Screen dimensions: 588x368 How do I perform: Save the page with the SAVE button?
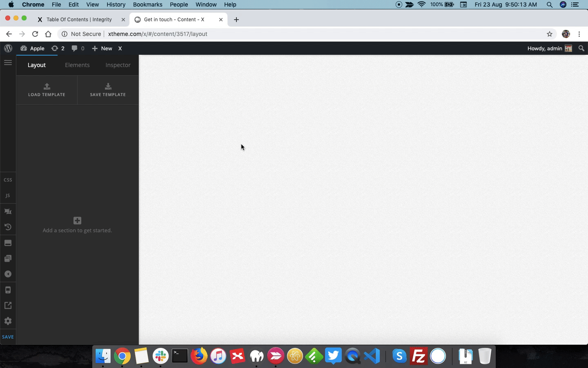pos(8,337)
